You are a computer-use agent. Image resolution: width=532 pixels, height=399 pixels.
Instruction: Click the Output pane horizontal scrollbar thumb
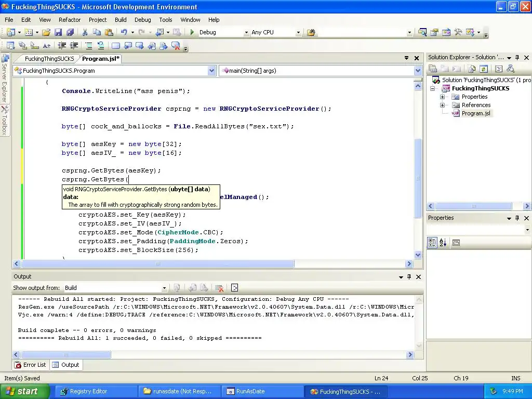(x=66, y=354)
